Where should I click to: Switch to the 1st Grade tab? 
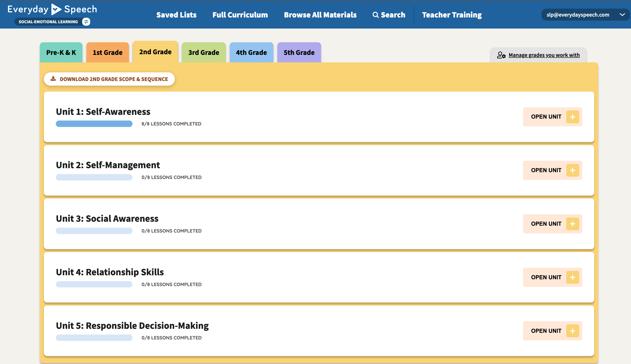coord(108,52)
